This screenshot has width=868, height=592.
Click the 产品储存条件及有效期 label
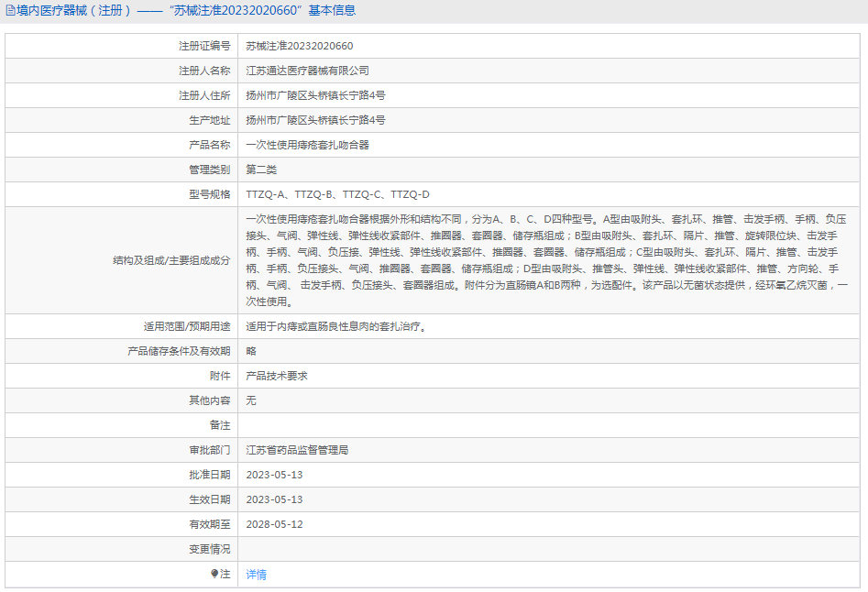(x=179, y=351)
